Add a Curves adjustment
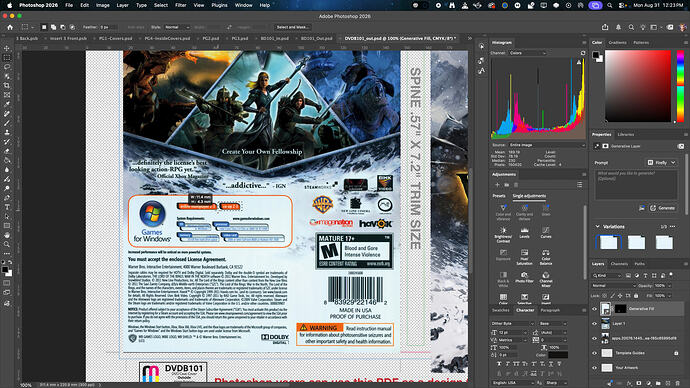The height and width of the screenshot is (388, 690). pos(546,232)
